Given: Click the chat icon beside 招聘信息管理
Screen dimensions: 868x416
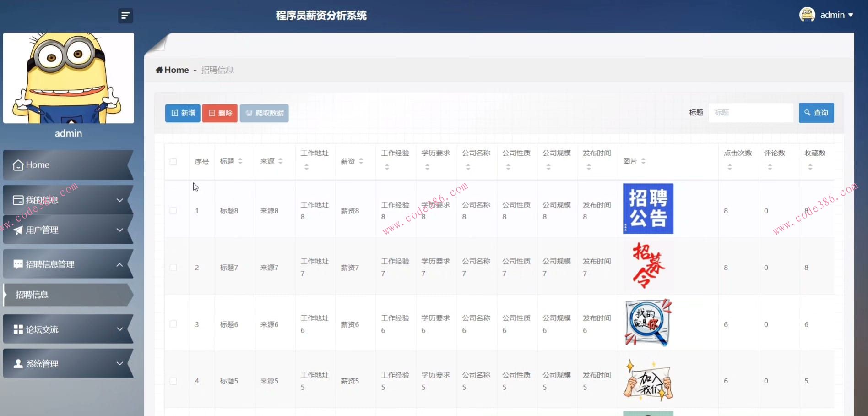Looking at the screenshot, I should click(17, 264).
